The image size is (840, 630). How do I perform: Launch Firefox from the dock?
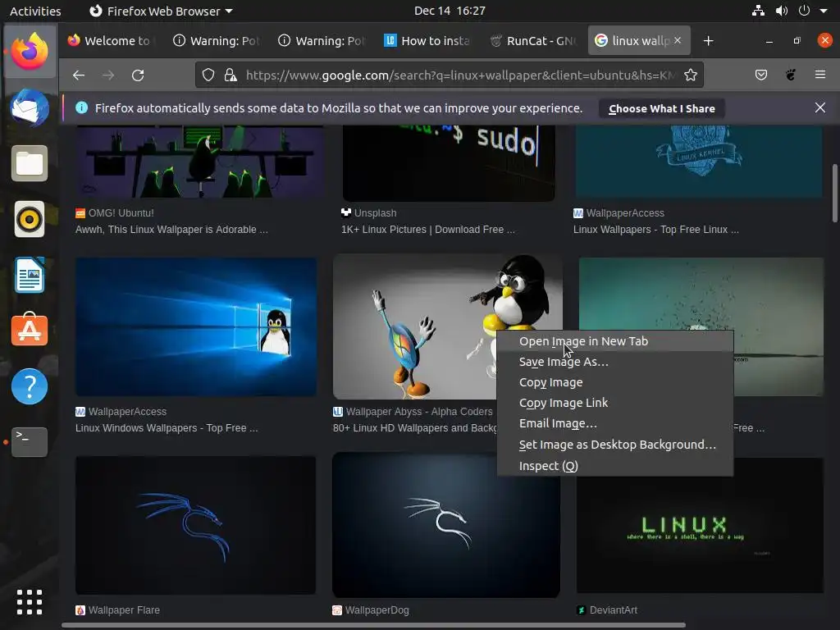(30, 52)
